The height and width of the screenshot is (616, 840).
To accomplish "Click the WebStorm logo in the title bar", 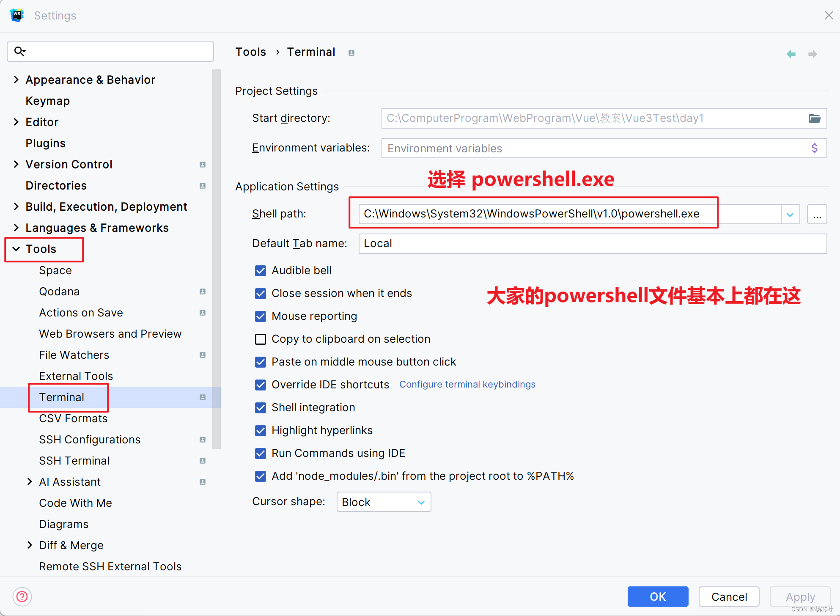I will click(x=17, y=15).
